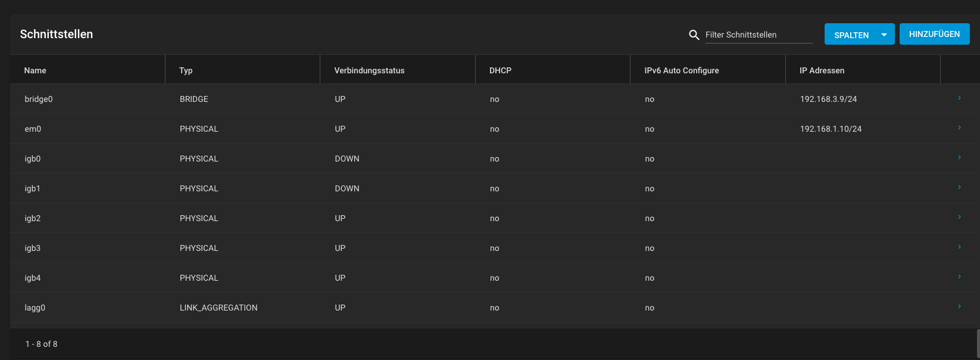Viewport: 980px width, 360px height.
Task: Expand the em0 row chevron
Action: [959, 128]
